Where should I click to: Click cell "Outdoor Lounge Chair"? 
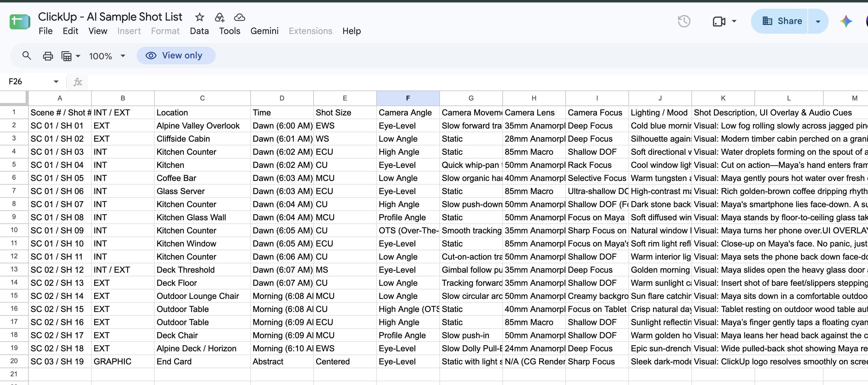click(202, 296)
